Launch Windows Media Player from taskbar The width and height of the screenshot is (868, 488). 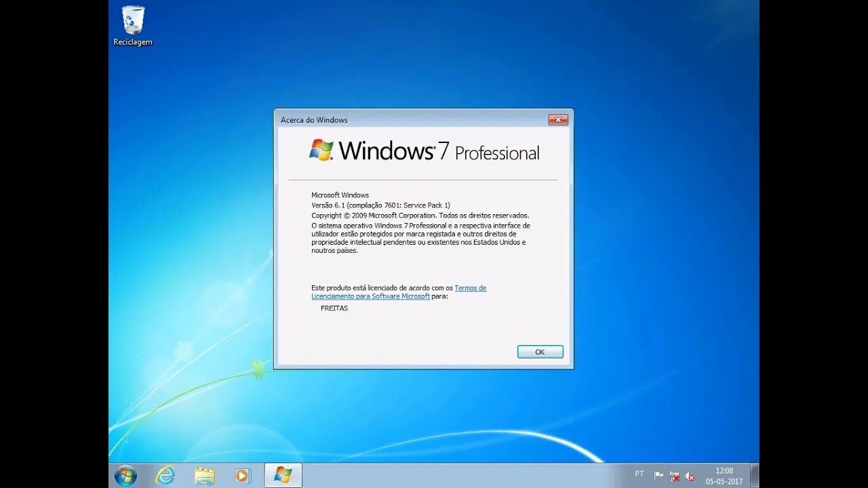[243, 476]
